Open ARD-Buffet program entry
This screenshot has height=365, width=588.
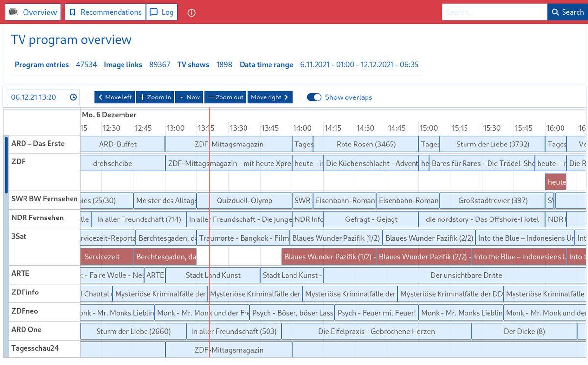[x=122, y=144]
